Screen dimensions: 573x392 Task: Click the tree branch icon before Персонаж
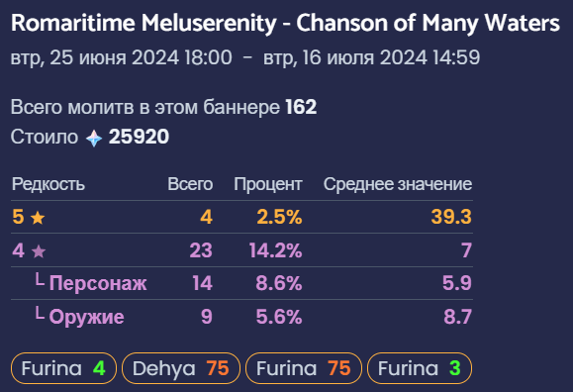(x=40, y=280)
